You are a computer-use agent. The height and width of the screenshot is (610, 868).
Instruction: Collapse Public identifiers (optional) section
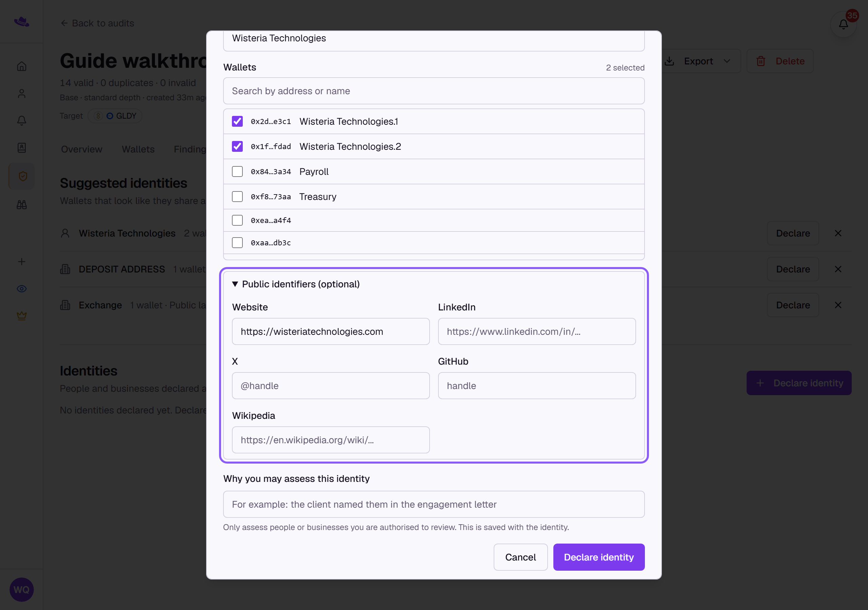click(296, 284)
